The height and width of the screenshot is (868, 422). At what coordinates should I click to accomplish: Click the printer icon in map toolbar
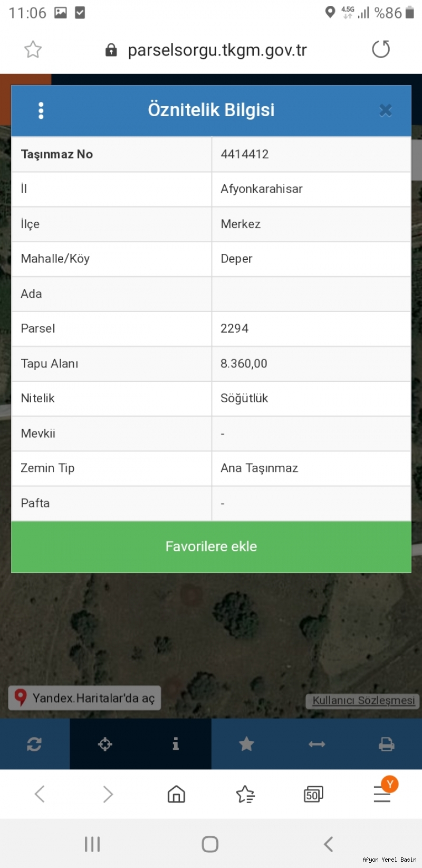pyautogui.click(x=387, y=744)
